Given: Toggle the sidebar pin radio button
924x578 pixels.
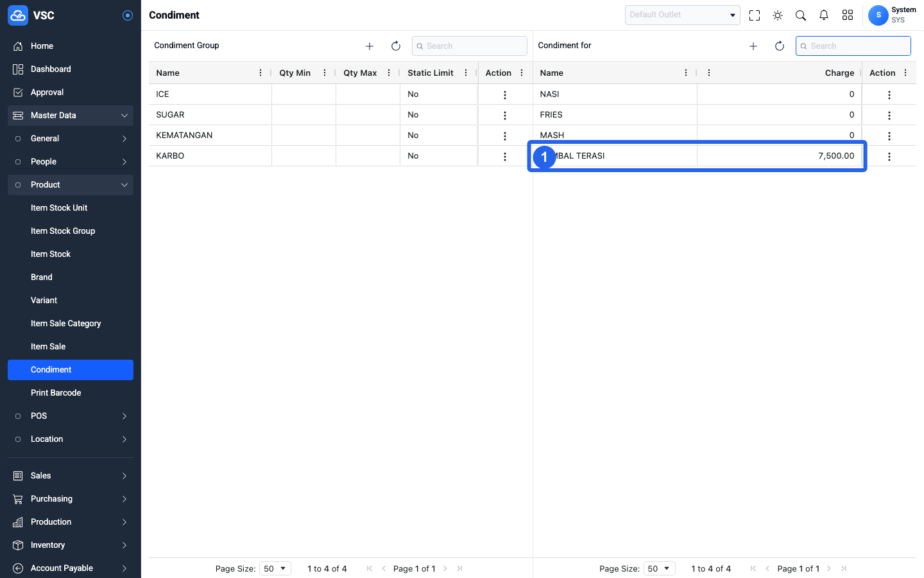Looking at the screenshot, I should [128, 15].
